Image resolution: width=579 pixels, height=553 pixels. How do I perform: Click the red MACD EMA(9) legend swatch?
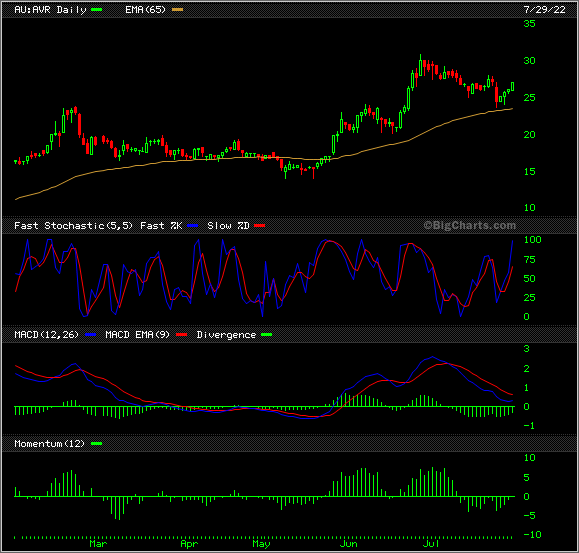tap(182, 334)
